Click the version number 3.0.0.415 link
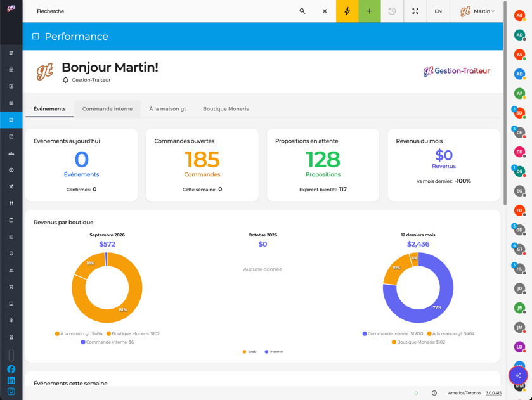The image size is (532, 400). 493,393
